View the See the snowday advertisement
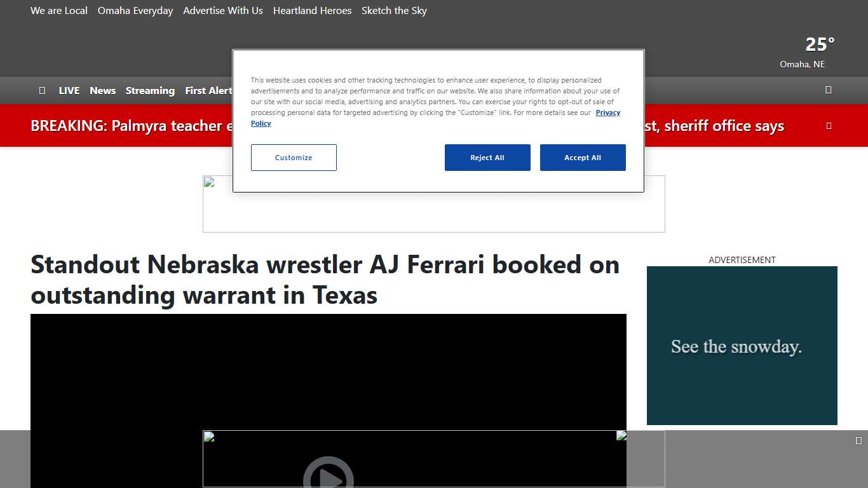Image resolution: width=868 pixels, height=488 pixels. pos(742,345)
